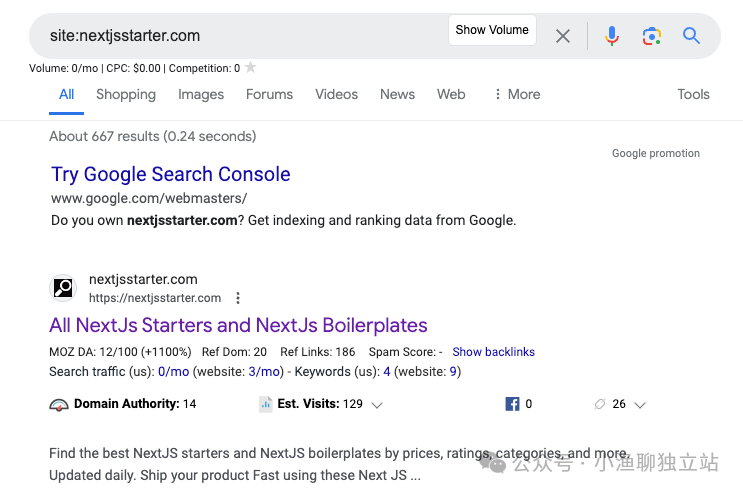Click the Show Volume button
The image size is (743, 493).
pyautogui.click(x=492, y=30)
